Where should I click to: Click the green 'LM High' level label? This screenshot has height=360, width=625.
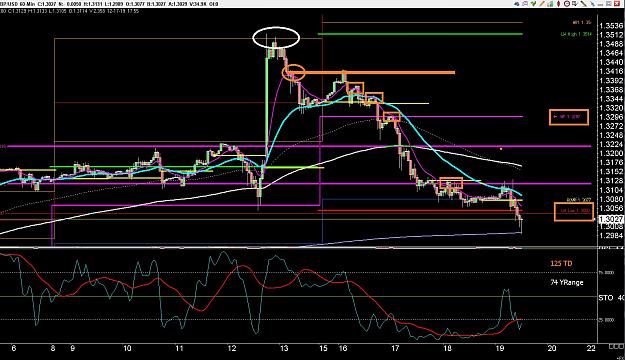point(576,35)
